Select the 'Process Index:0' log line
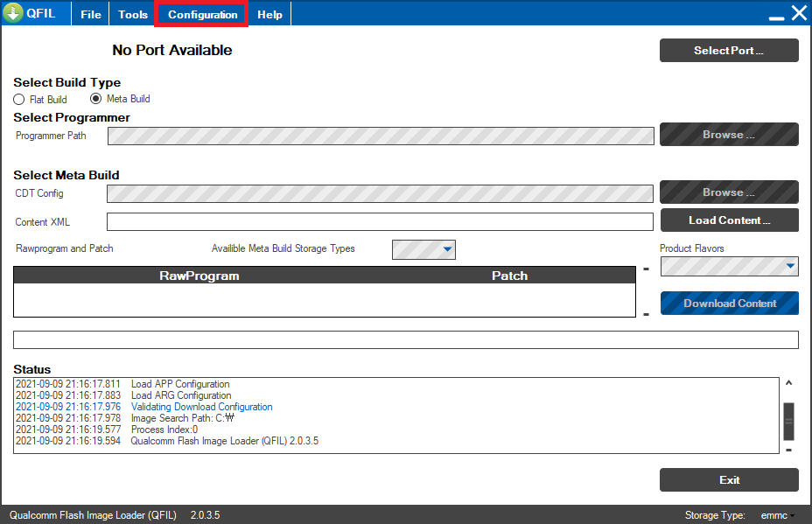 [107, 430]
